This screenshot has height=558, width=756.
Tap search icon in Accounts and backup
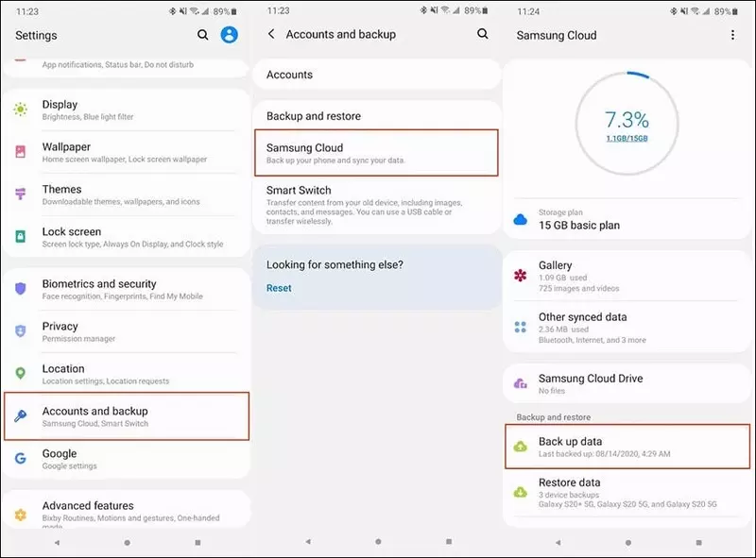tap(483, 34)
